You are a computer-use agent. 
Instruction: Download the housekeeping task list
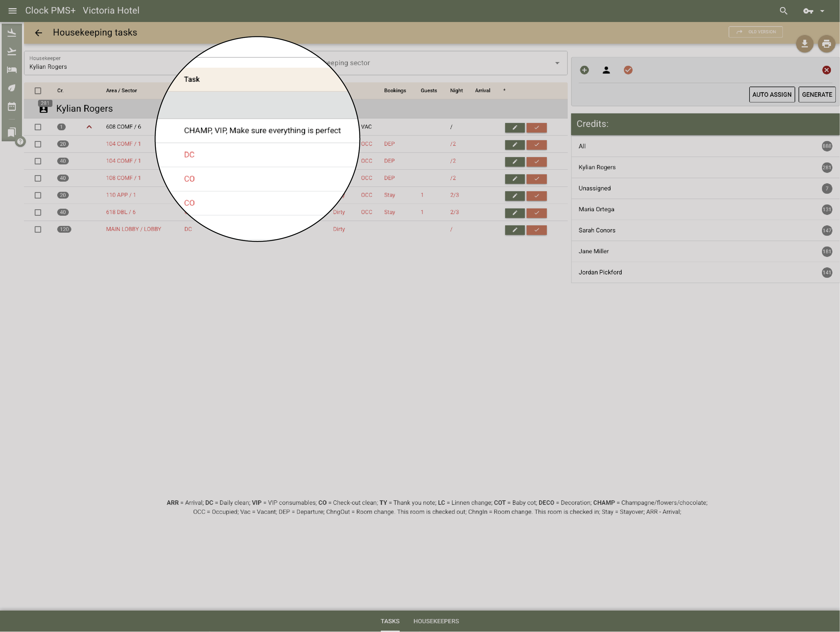[x=805, y=44]
